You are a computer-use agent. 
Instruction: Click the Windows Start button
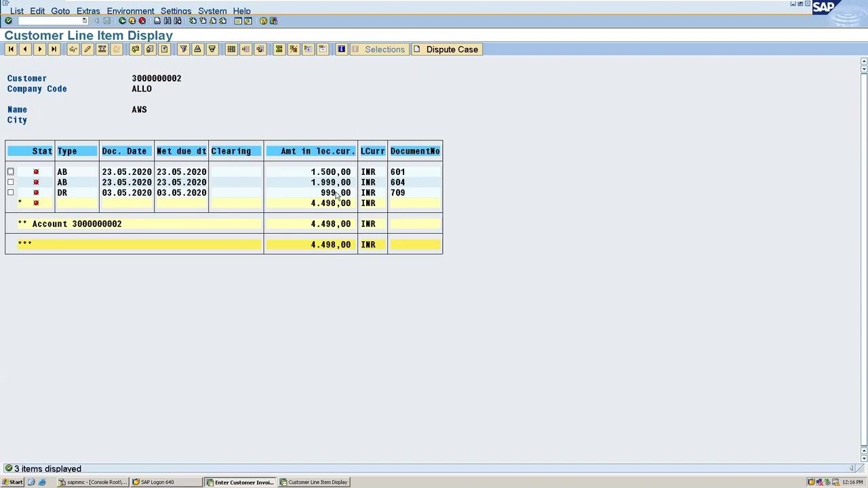(x=12, y=483)
